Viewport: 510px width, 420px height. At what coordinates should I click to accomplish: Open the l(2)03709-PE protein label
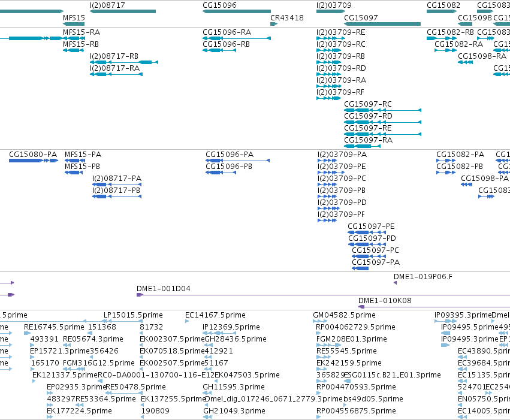(x=342, y=167)
